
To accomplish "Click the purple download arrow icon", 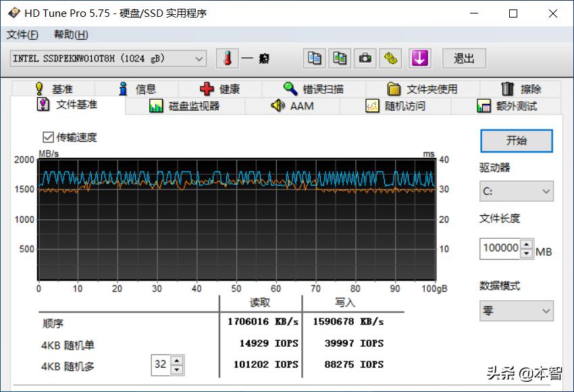I will [x=419, y=59].
